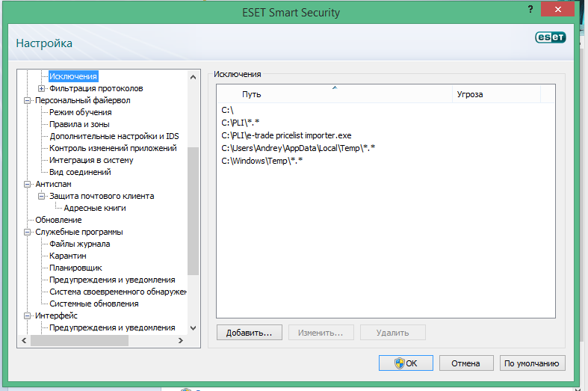Screen dimensions: 588x391
Task: Select the e-trade pricelist importer.exe exclusion
Action: click(x=286, y=135)
